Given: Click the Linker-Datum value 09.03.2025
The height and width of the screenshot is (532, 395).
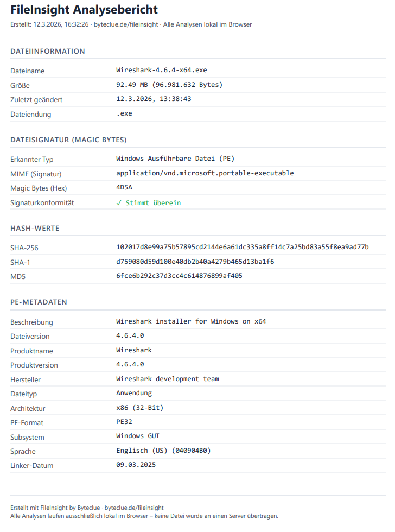Looking at the screenshot, I should [x=136, y=465].
